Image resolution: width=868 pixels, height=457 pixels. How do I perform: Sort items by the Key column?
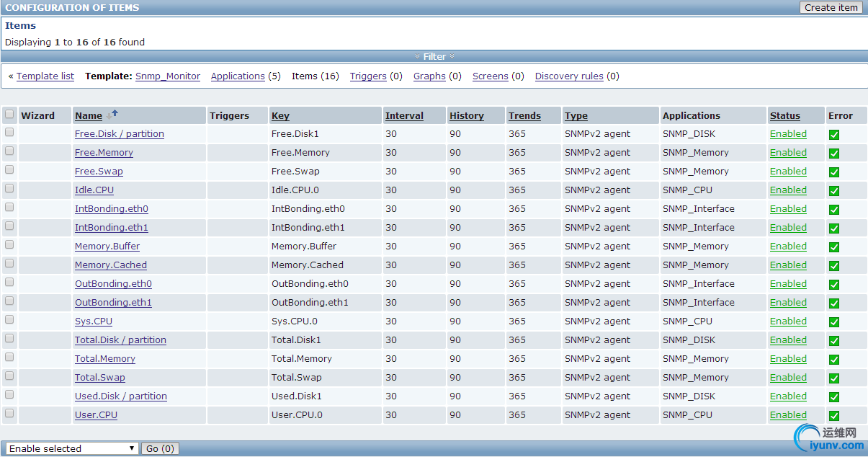(x=280, y=115)
